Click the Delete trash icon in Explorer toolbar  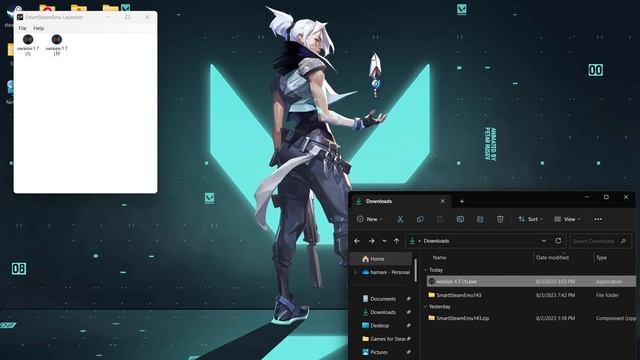(x=500, y=219)
